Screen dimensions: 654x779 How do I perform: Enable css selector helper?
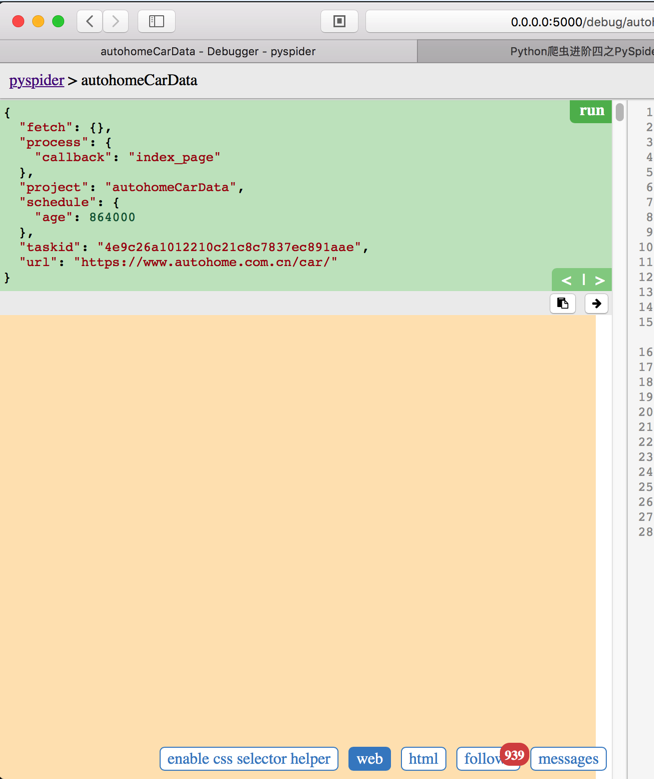(x=249, y=759)
